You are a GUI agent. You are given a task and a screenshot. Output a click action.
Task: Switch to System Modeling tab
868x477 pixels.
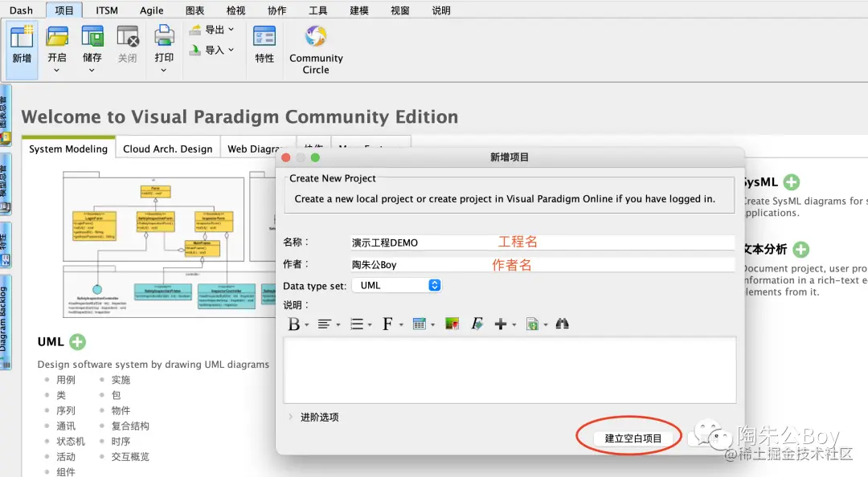(x=68, y=149)
